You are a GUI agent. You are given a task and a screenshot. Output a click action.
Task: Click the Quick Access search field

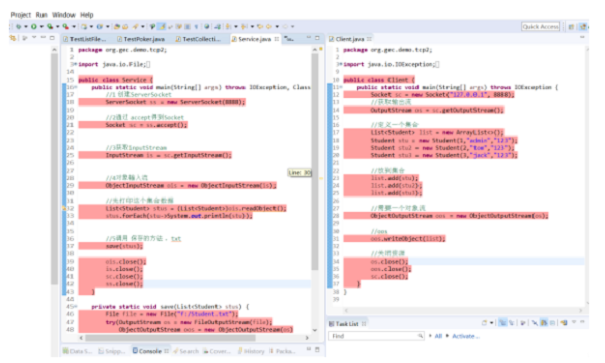coord(540,27)
